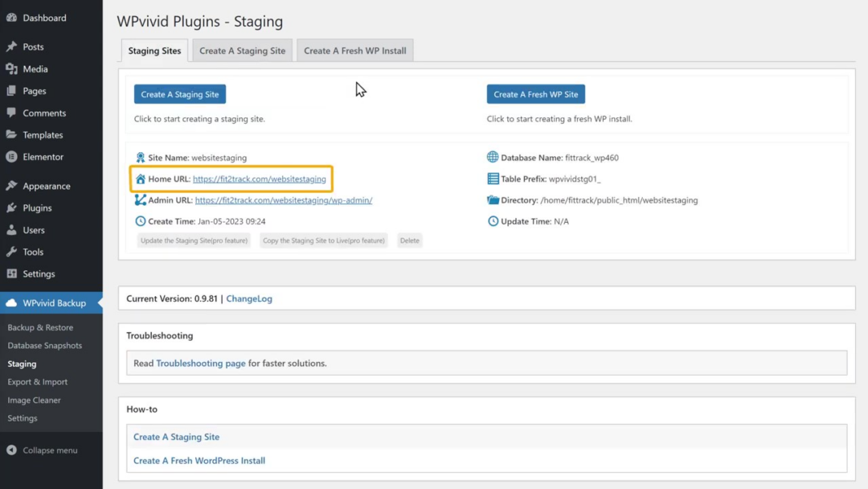The height and width of the screenshot is (489, 868).
Task: Click the Create A Fresh WP Site button
Action: (535, 93)
